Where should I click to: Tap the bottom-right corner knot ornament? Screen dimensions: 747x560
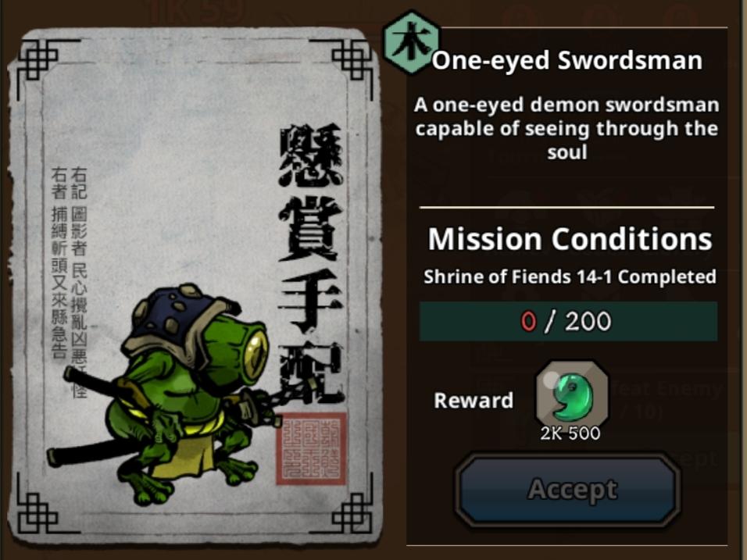coord(350,511)
